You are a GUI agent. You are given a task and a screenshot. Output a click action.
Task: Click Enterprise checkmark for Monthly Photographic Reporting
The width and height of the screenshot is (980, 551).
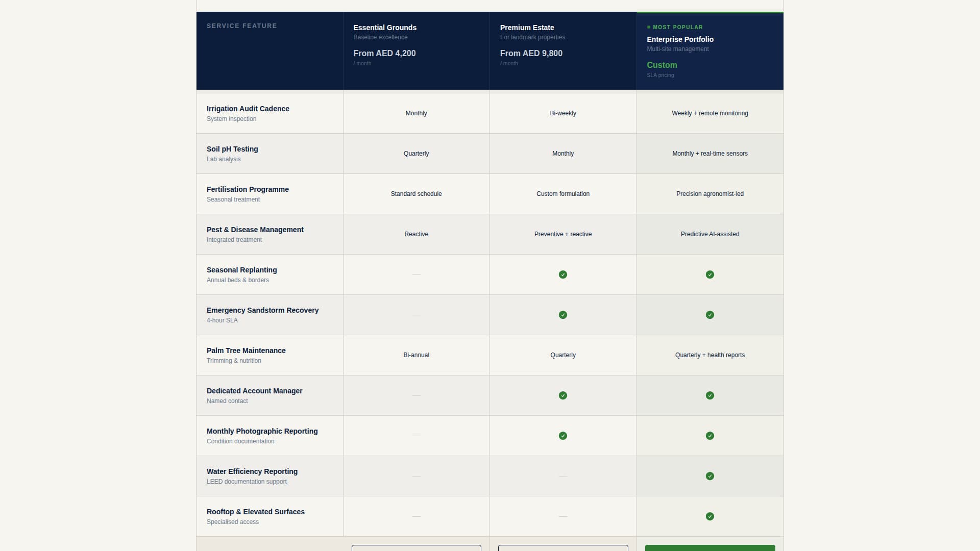[x=710, y=436]
